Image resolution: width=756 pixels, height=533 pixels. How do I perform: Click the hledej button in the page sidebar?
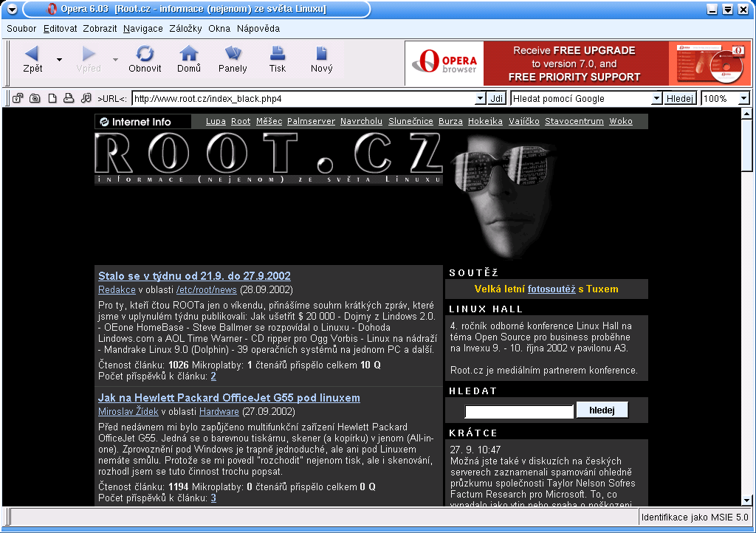coord(602,410)
